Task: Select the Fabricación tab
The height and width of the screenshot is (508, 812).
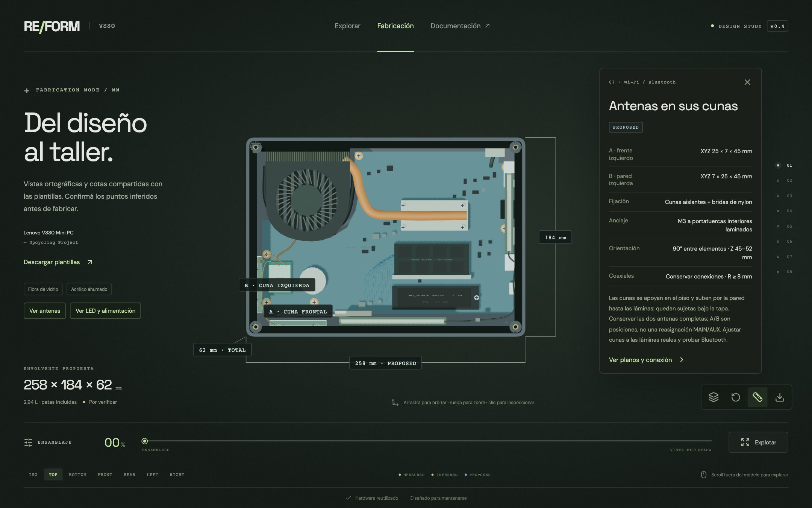Action: coord(395,26)
